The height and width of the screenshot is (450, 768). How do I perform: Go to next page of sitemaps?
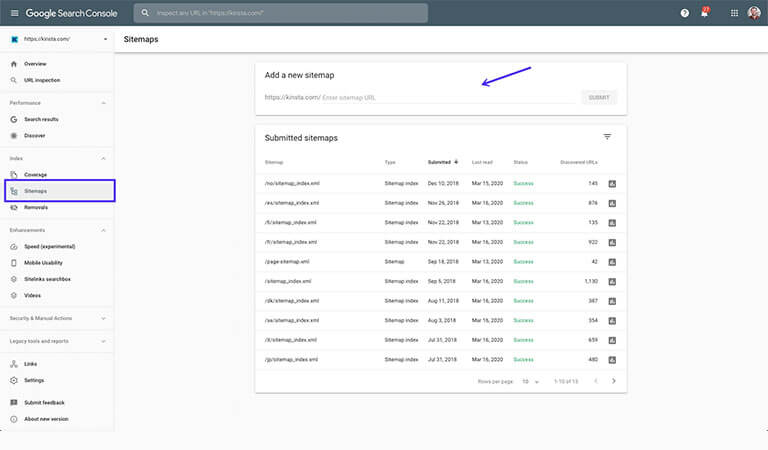pos(613,381)
